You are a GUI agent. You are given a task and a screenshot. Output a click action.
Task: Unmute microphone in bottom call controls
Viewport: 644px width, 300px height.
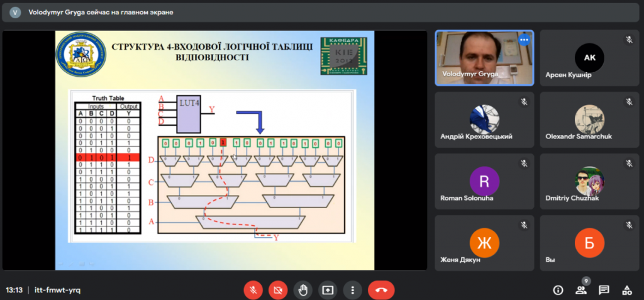(x=253, y=290)
